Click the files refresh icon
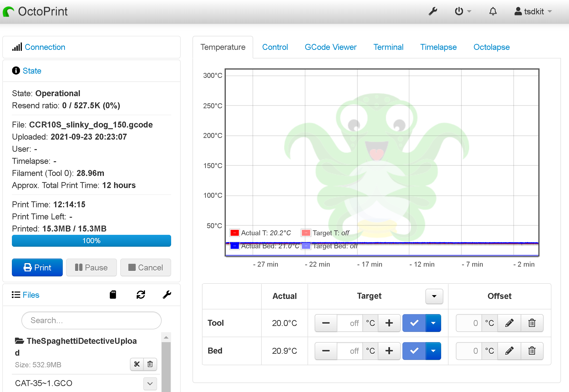The width and height of the screenshot is (569, 392). (140, 295)
